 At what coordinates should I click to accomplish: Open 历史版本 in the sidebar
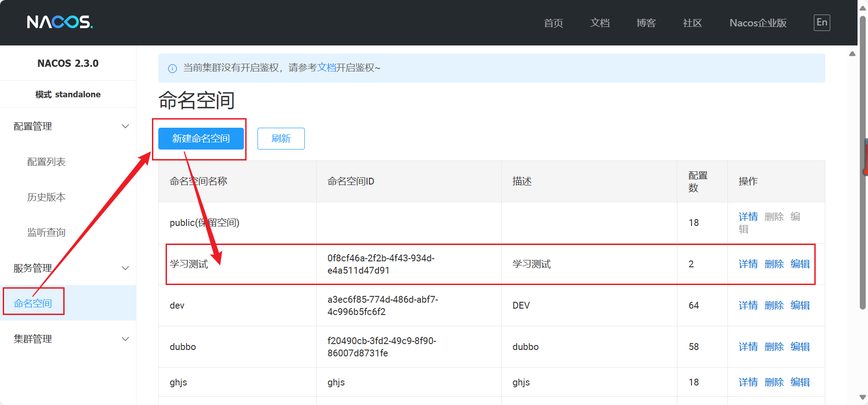point(46,197)
